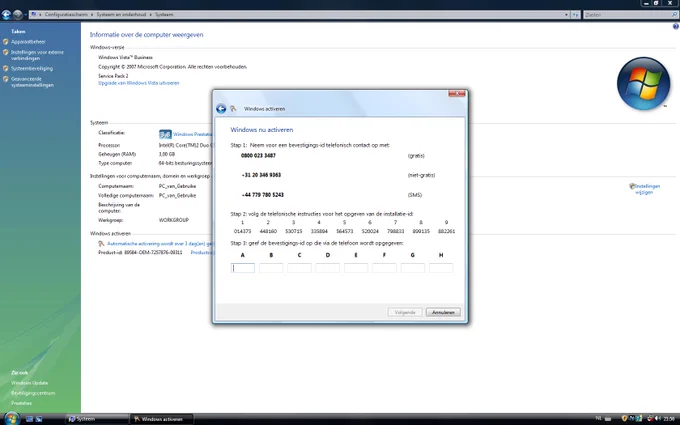Click confirmation ID field B
The width and height of the screenshot is (680, 425).
tap(271, 268)
